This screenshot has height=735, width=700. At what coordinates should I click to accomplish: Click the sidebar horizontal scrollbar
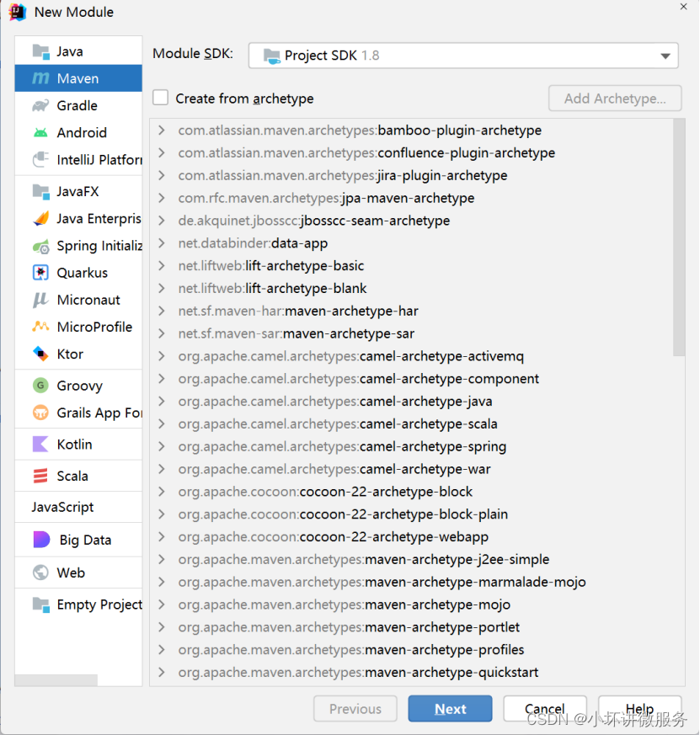[x=56, y=680]
